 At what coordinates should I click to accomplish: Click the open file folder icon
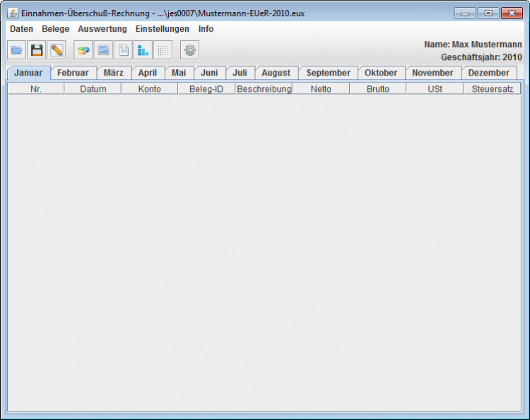(x=16, y=50)
